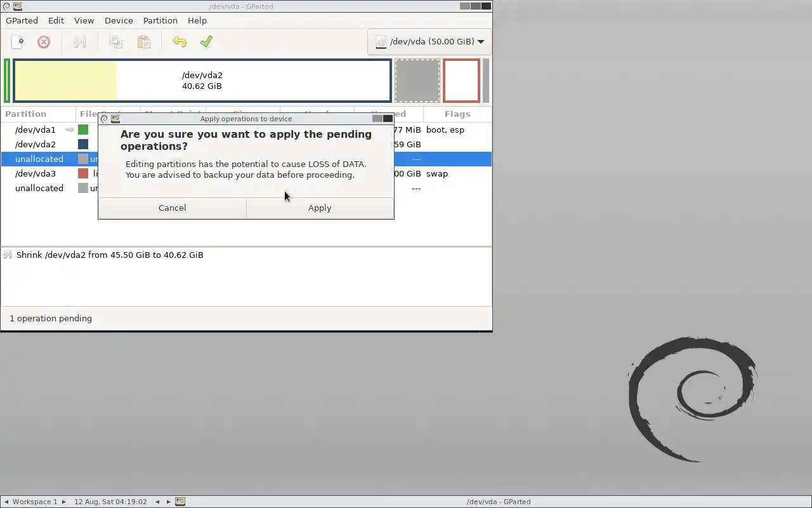This screenshot has width=812, height=508.
Task: Click the red filesystem swatch for /dev/vda3
Action: (x=83, y=173)
